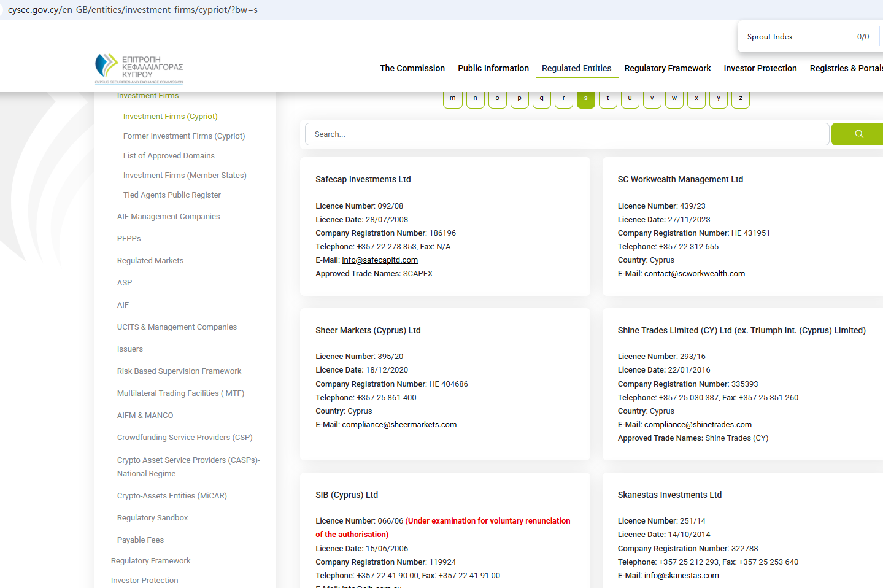883x588 pixels.
Task: Open AIF Management Companies sidebar item
Action: coord(168,217)
